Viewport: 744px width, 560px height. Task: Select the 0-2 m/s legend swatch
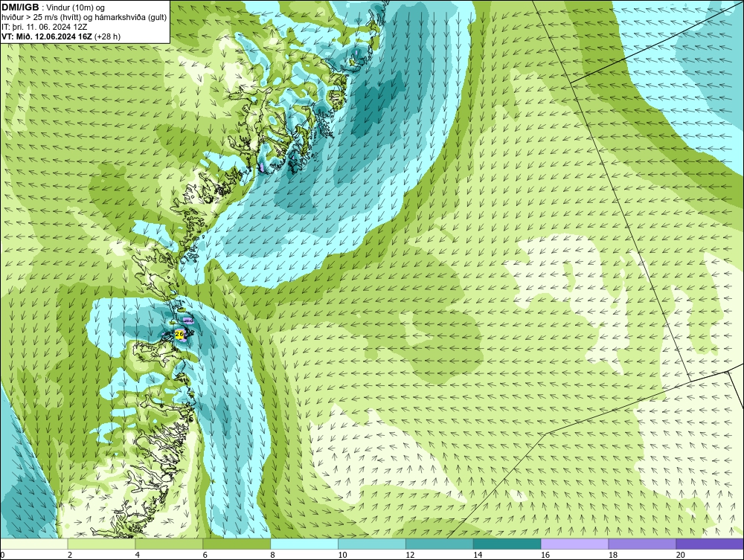[34, 544]
